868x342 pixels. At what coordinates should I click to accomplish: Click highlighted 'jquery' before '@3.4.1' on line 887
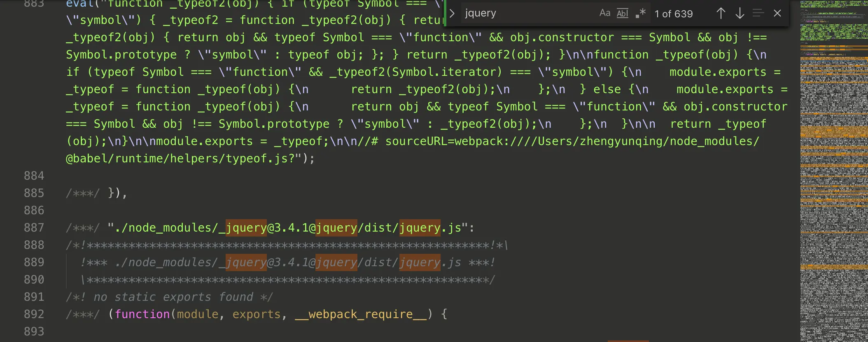246,227
